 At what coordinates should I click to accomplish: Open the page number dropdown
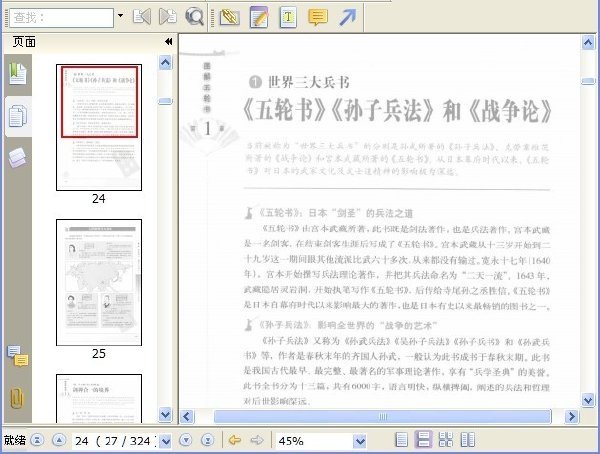pyautogui.click(x=165, y=441)
